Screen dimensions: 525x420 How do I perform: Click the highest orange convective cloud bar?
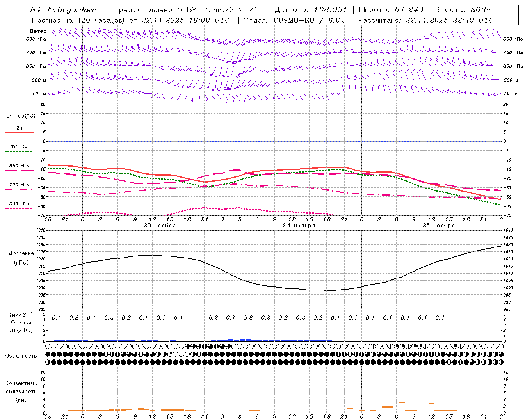tap(402, 402)
